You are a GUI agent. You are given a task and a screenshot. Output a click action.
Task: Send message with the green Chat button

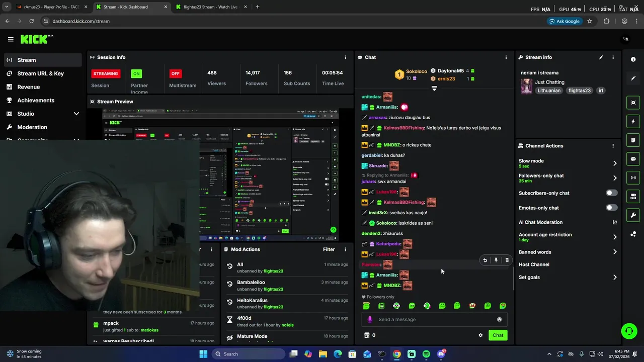click(x=498, y=335)
